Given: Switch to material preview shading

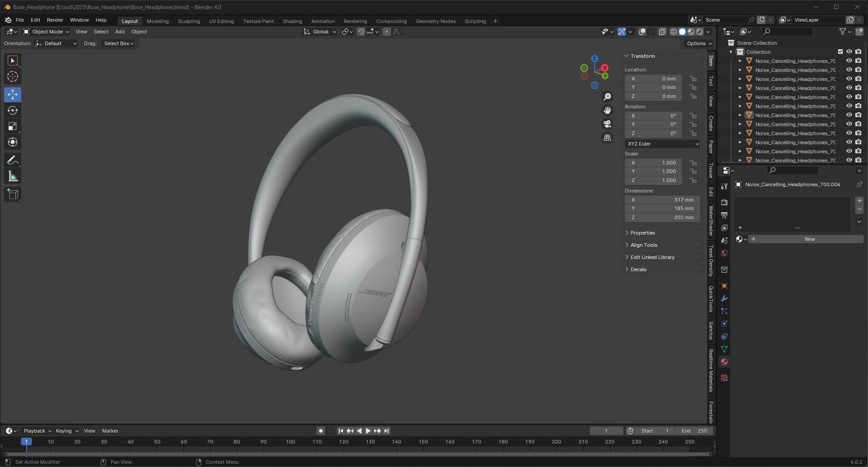Looking at the screenshot, I should (691, 32).
